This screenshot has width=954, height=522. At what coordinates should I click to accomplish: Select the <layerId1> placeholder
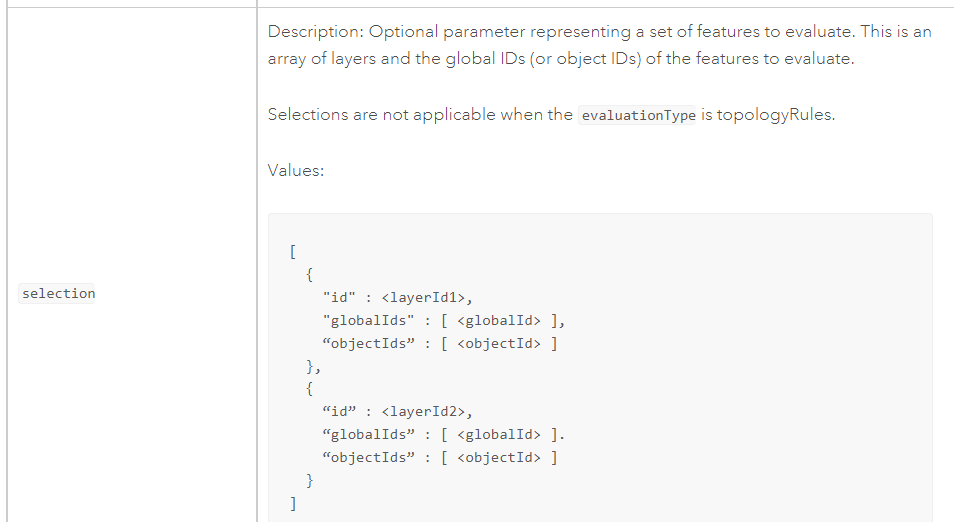[x=426, y=297]
